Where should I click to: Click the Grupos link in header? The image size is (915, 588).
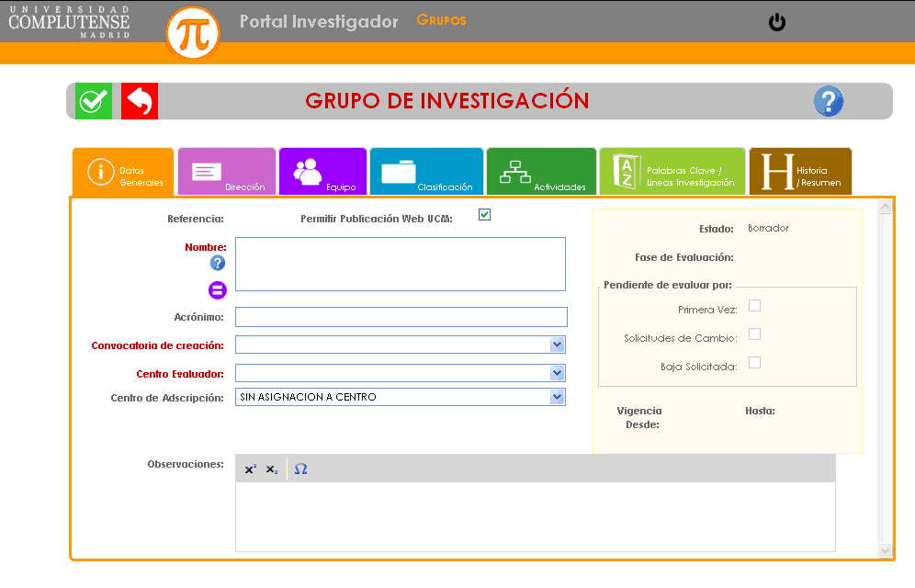coord(441,20)
